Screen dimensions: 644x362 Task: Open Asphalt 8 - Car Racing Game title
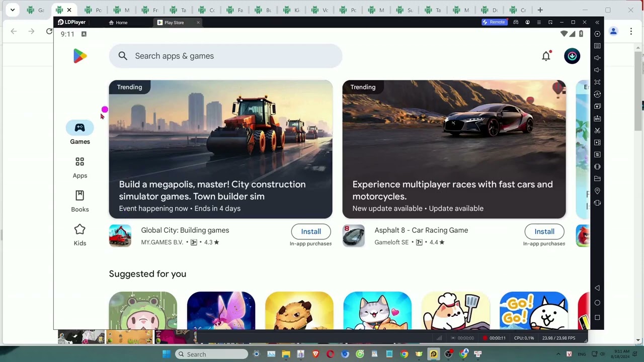(x=421, y=230)
